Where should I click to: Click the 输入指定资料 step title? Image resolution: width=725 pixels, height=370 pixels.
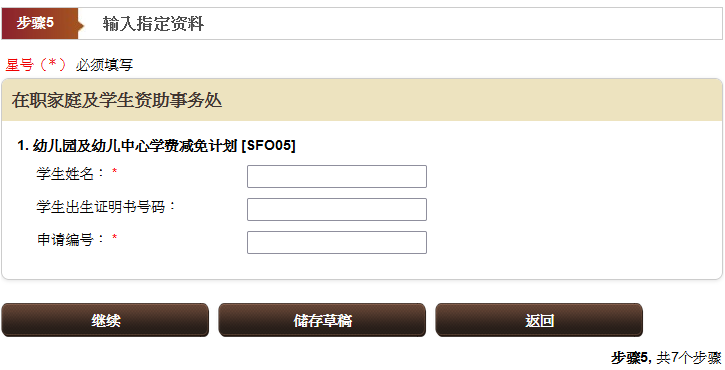(153, 24)
